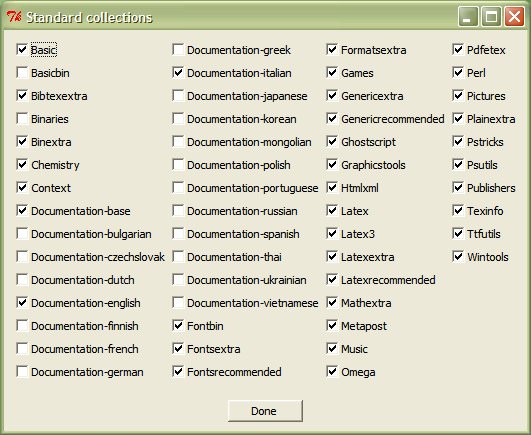The image size is (531, 435).
Task: Check Documentation-german
Action: coord(22,372)
